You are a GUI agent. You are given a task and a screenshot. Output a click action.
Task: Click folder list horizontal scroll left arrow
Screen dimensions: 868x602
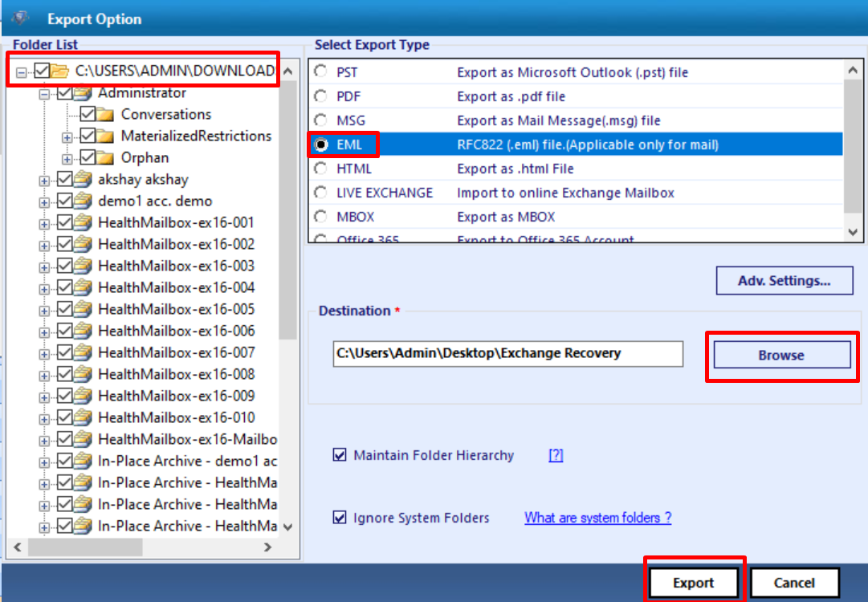[18, 547]
